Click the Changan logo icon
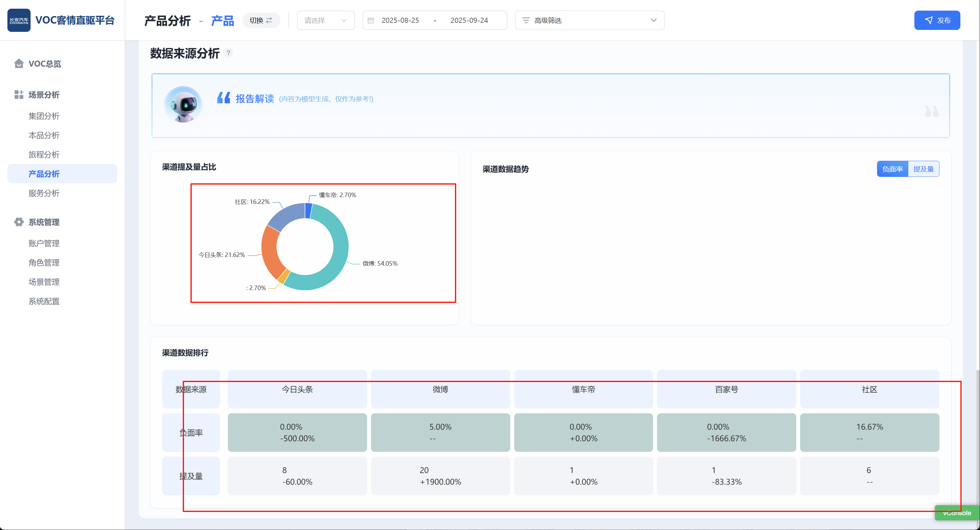 (19, 20)
